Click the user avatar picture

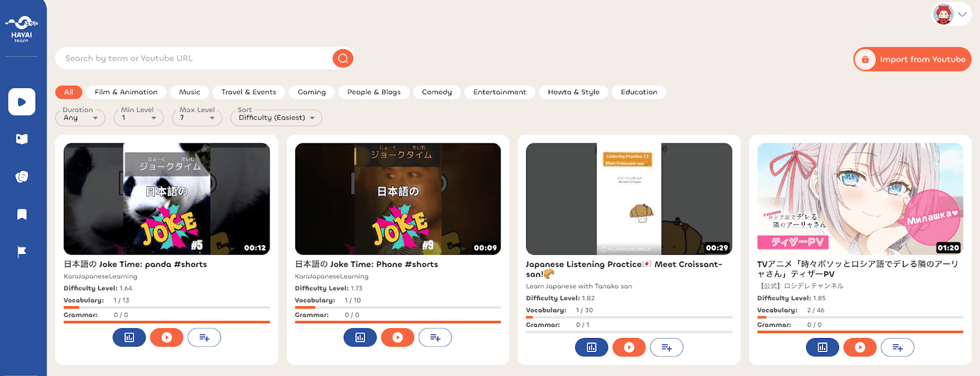tap(944, 14)
